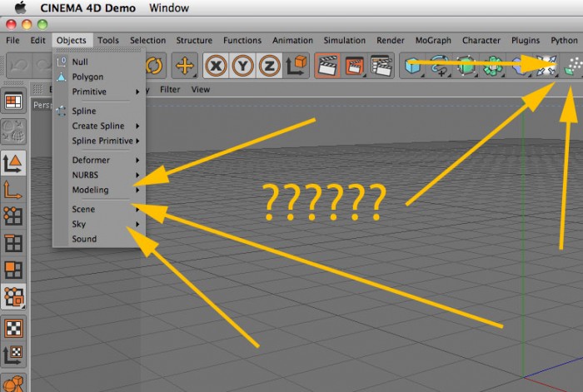Image resolution: width=583 pixels, height=392 pixels.
Task: Click the dotted viewport grip icon
Action: tap(38, 89)
